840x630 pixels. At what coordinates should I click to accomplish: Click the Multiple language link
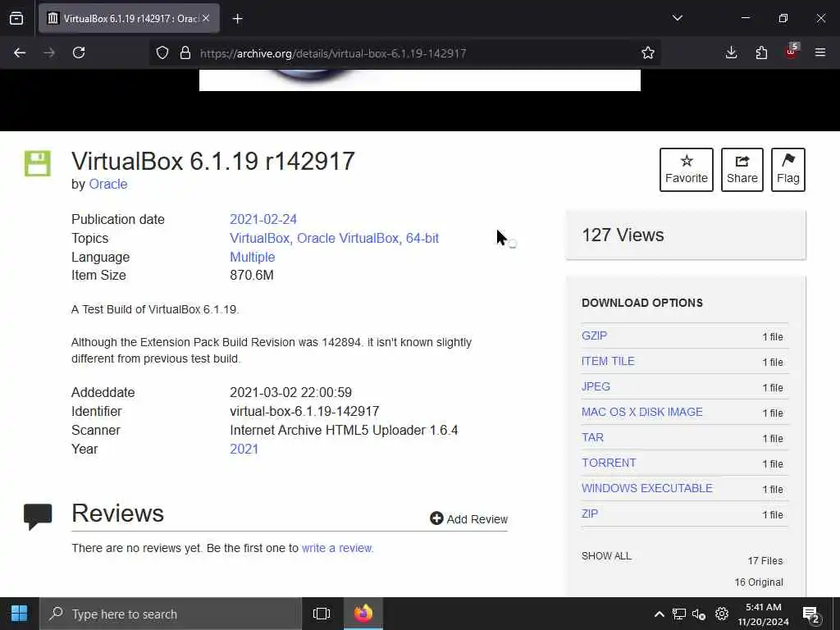coord(253,257)
